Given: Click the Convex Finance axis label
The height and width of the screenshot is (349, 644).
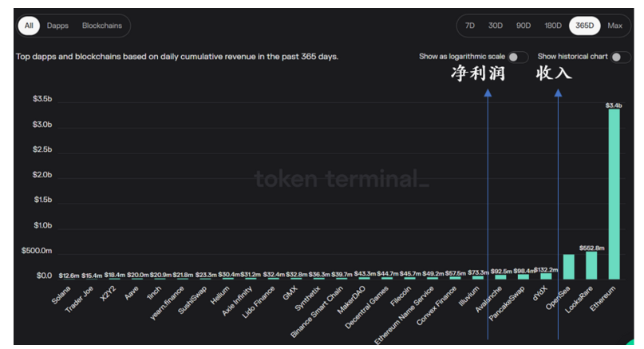Looking at the screenshot, I should click(x=437, y=305).
